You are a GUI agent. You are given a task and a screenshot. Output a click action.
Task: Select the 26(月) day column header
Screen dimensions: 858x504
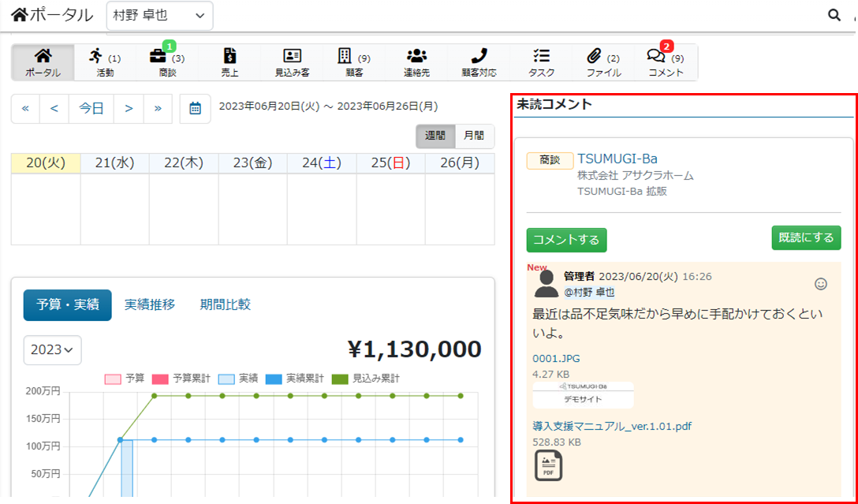tap(460, 163)
